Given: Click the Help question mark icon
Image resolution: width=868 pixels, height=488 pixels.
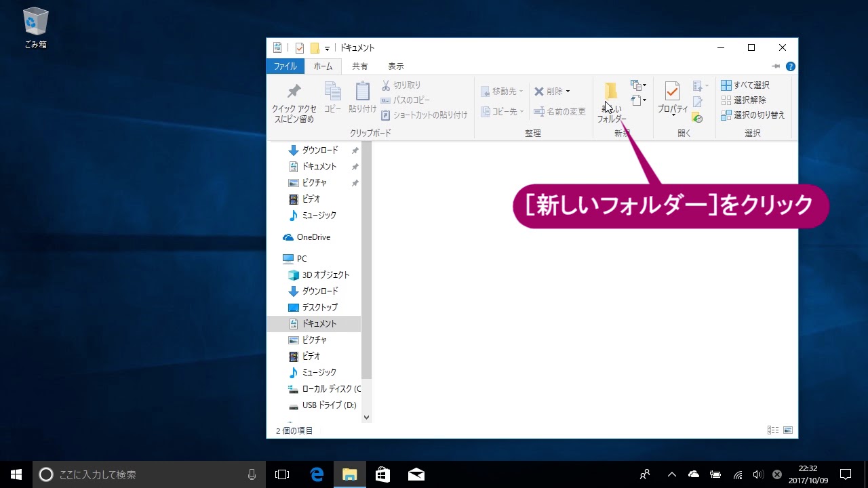Looking at the screenshot, I should (790, 66).
